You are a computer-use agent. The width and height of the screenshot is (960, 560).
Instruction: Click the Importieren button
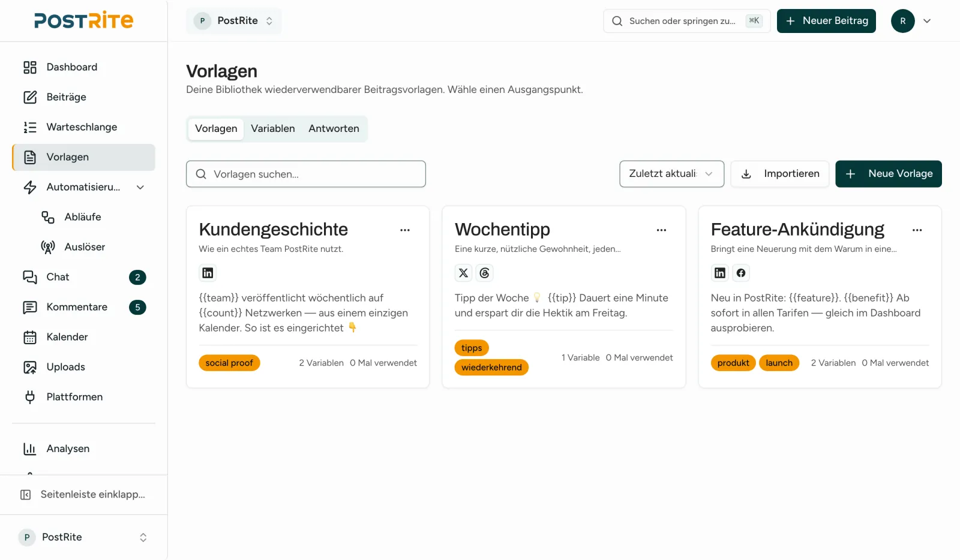(x=779, y=174)
